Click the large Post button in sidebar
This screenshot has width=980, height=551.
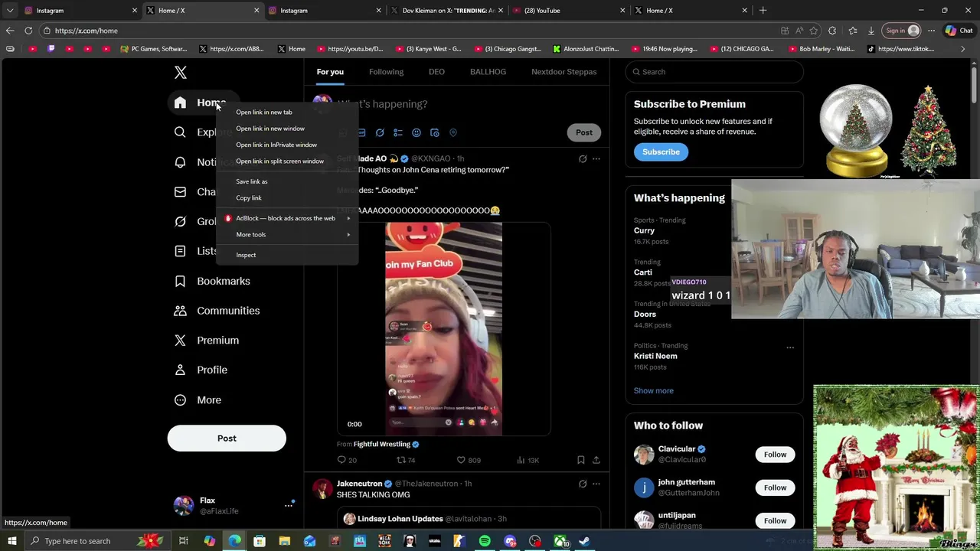[x=227, y=439]
